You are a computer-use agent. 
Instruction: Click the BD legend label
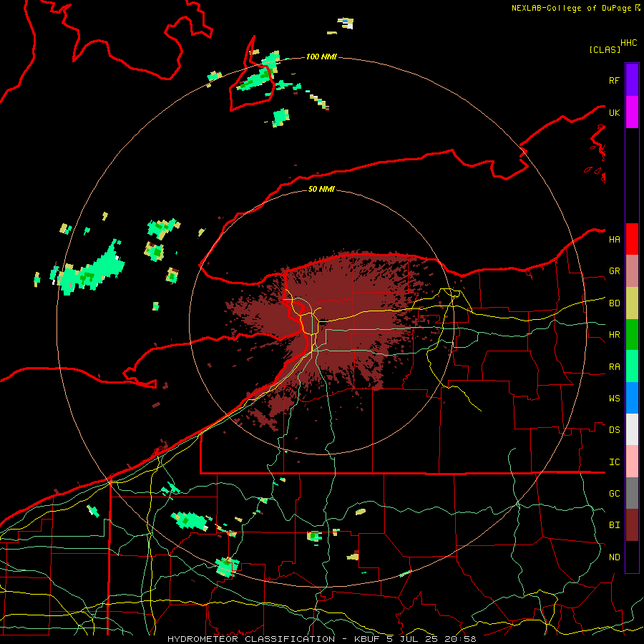coord(614,303)
